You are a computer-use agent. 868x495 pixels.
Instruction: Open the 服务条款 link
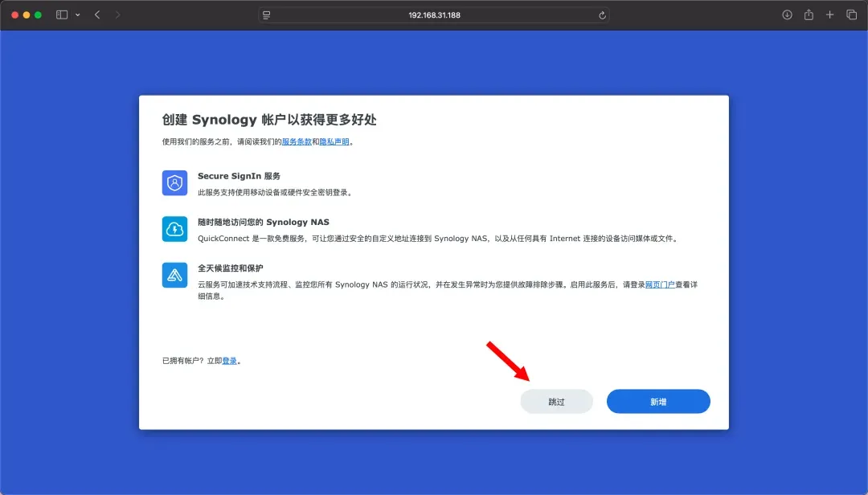[297, 141]
